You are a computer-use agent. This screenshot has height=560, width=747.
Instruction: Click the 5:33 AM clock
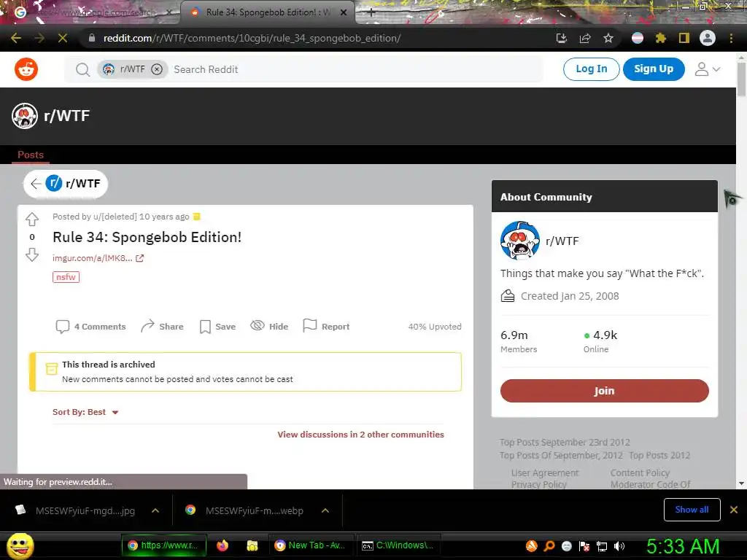tap(683, 545)
